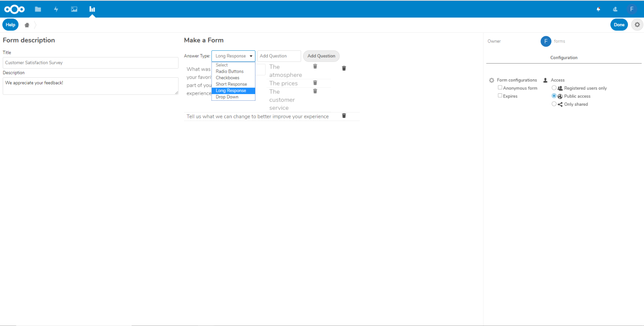
Task: Choose Drop Down from answer type list
Action: (x=227, y=97)
